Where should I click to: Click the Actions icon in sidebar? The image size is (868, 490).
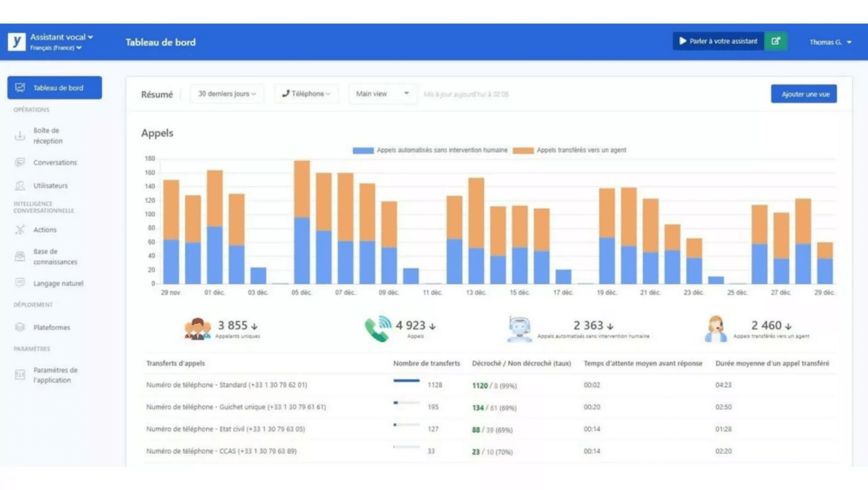20,230
